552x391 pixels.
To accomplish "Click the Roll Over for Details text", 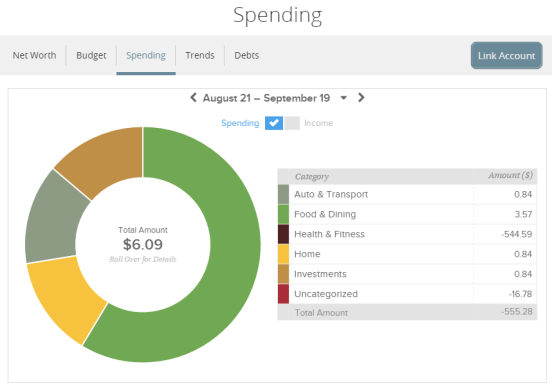I will coord(143,259).
